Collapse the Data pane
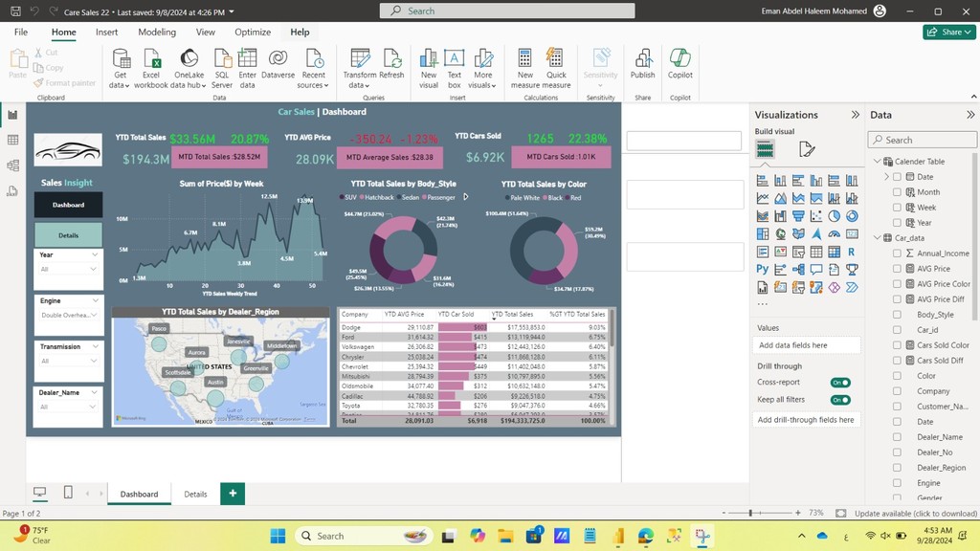Image resolution: width=980 pixels, height=551 pixels. click(970, 115)
